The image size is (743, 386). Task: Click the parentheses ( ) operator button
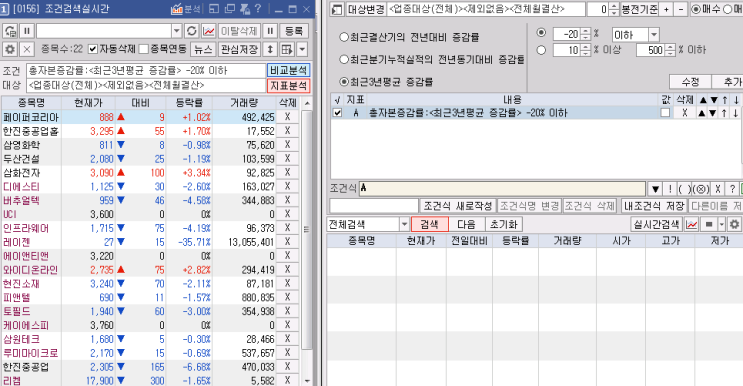point(684,189)
